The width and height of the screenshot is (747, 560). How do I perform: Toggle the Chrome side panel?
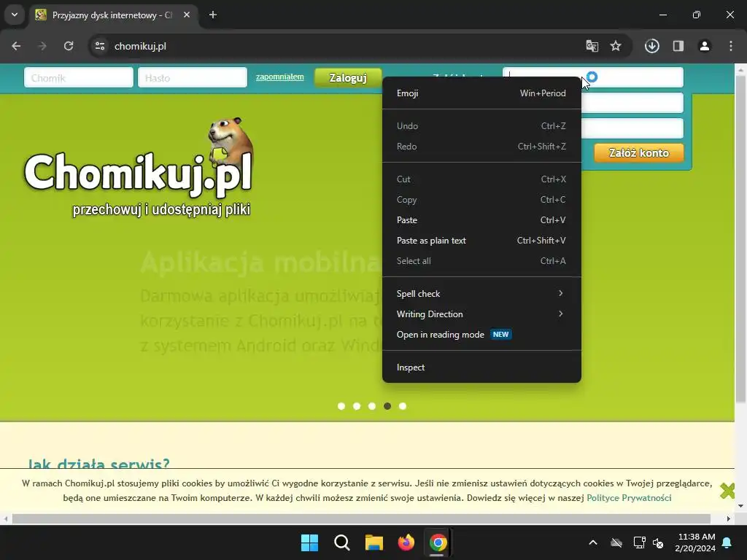click(678, 46)
